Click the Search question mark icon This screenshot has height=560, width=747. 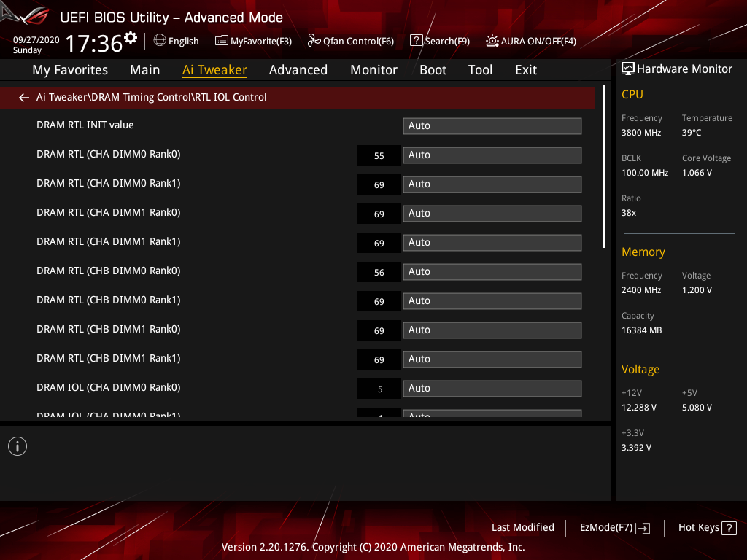[x=416, y=41]
